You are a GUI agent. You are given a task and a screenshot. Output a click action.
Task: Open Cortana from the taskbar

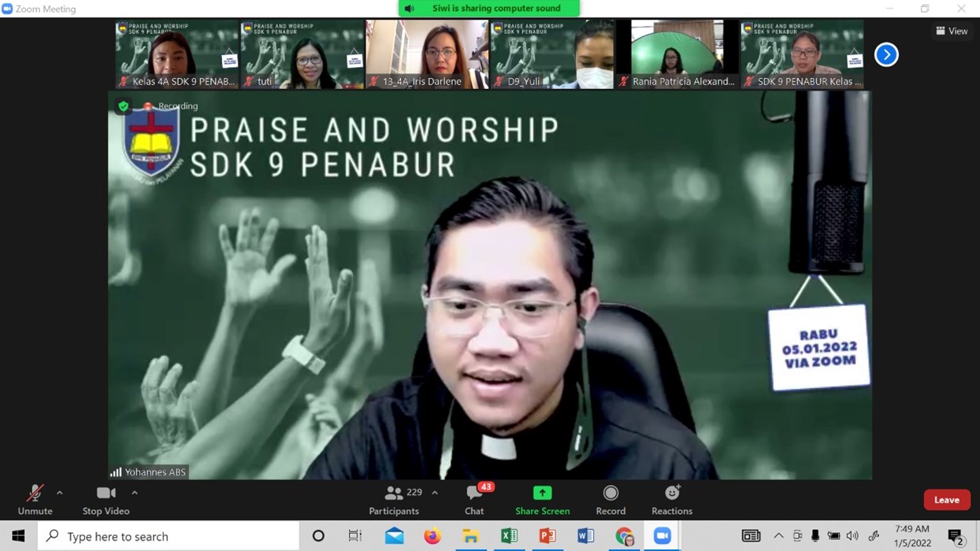[x=318, y=536]
